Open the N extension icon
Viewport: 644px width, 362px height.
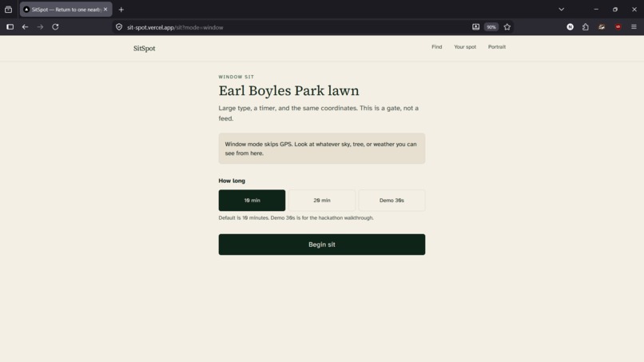point(570,27)
